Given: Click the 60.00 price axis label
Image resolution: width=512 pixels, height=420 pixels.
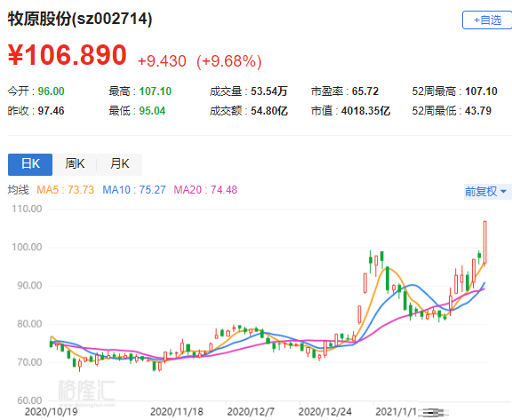Looking at the screenshot, I should point(29,400).
